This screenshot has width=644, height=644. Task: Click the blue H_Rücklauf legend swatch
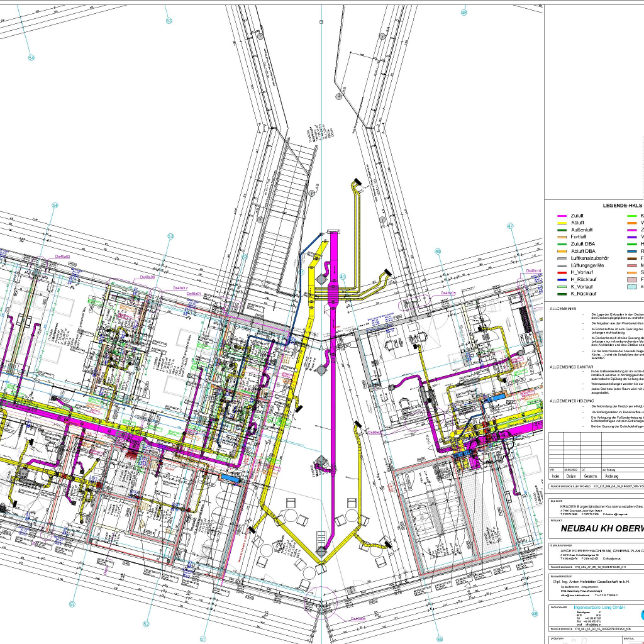(562, 280)
